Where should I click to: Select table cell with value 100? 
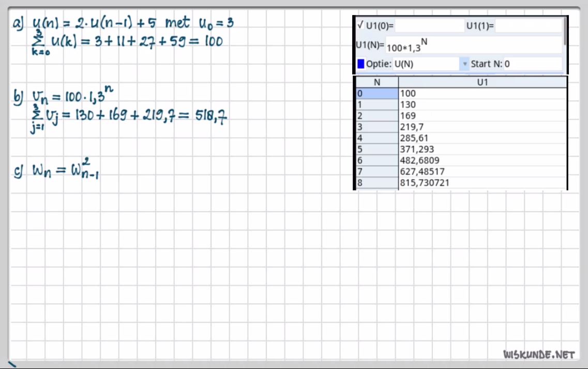coord(483,94)
